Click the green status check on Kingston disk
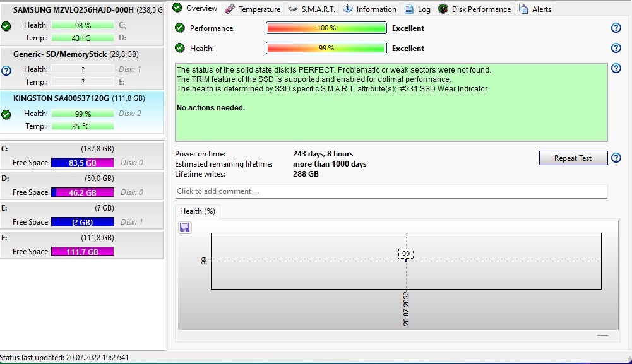Viewport: 632px width, 364px height. coord(6,115)
